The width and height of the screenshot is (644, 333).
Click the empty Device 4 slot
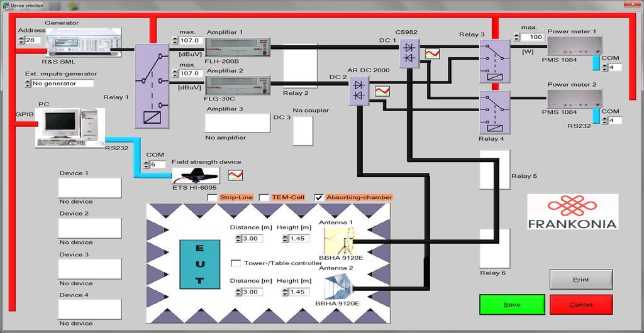tap(89, 309)
